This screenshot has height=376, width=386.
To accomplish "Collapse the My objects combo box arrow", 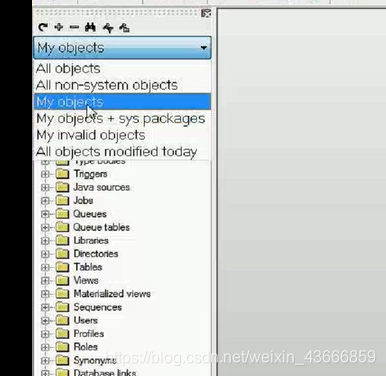I will click(204, 48).
